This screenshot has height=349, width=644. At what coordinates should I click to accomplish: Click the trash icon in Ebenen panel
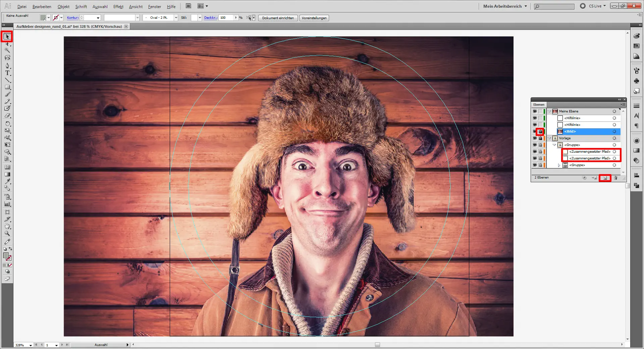coord(615,178)
